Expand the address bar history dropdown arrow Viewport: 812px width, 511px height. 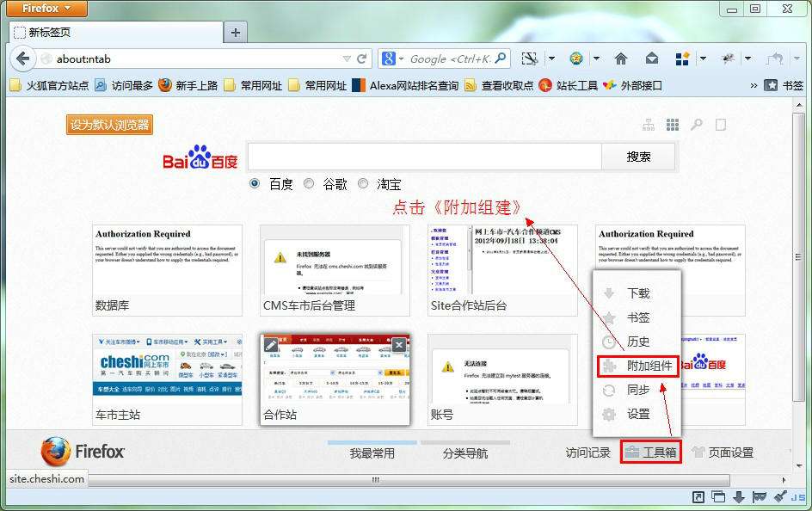click(347, 59)
